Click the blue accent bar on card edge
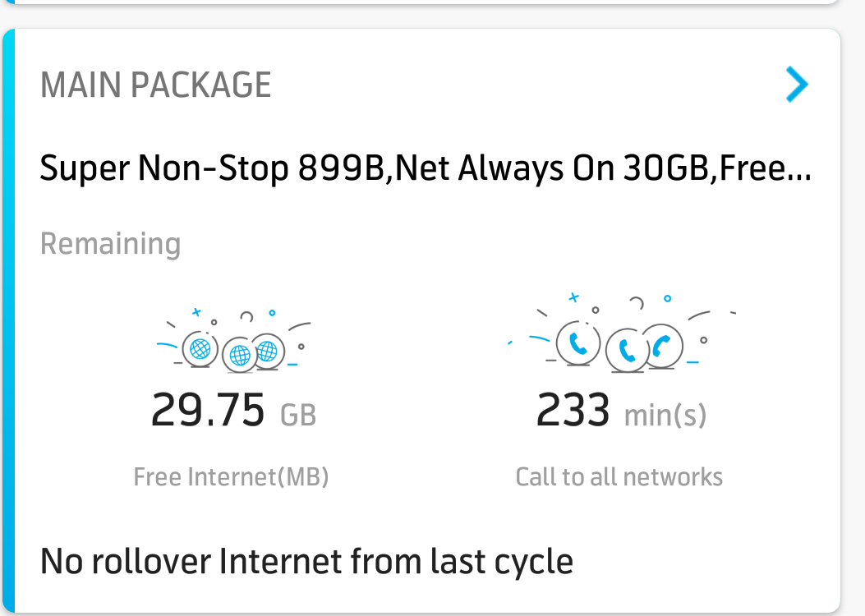Screen dimensions: 865x616 tap(8, 320)
